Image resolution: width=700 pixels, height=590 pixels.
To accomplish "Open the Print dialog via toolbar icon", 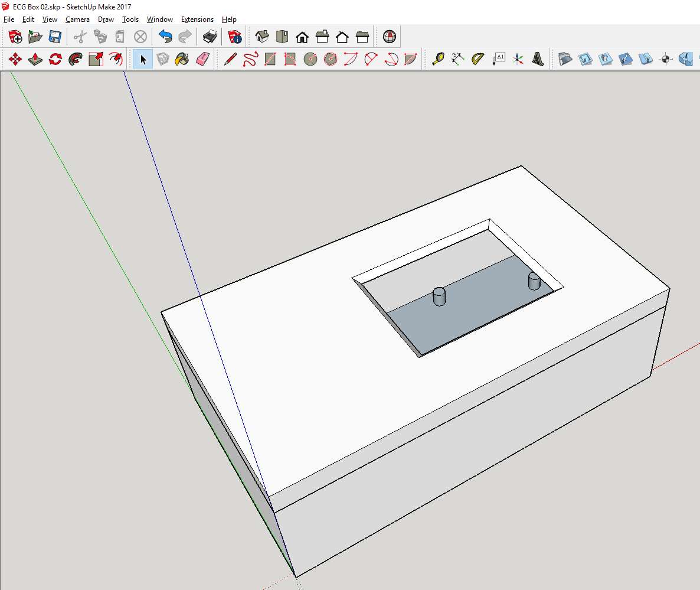I will click(209, 36).
